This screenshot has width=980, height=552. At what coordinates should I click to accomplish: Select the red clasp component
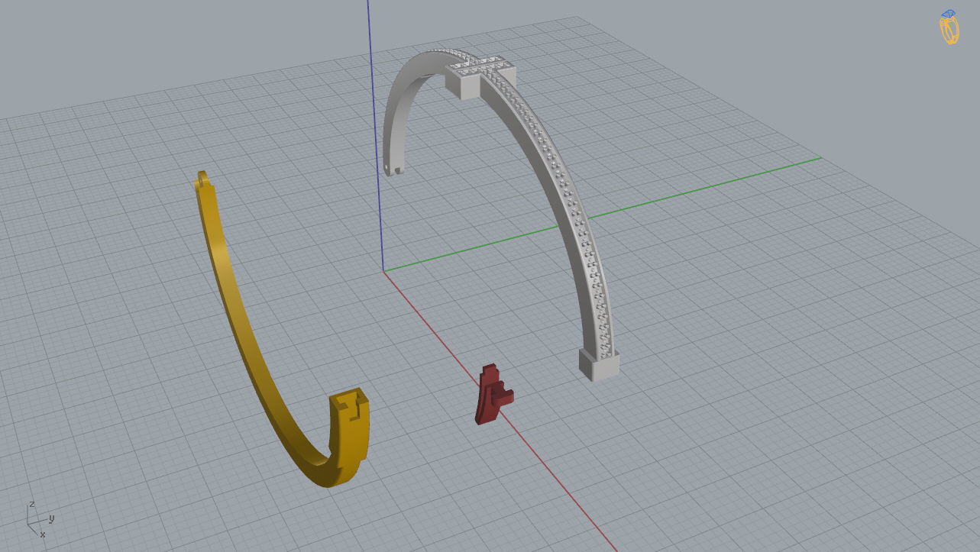pyautogui.click(x=493, y=394)
